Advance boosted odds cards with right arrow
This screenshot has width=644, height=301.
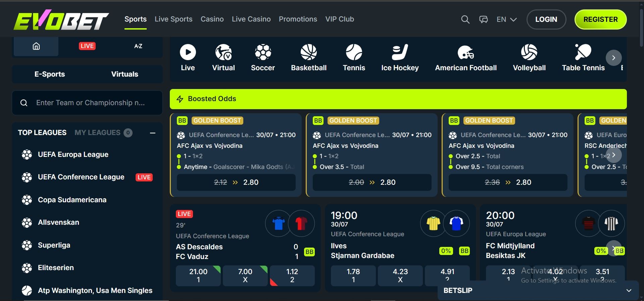click(x=614, y=155)
